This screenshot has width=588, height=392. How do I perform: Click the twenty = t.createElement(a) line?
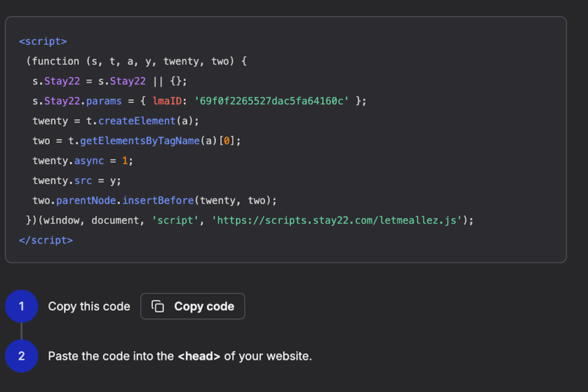tap(115, 121)
